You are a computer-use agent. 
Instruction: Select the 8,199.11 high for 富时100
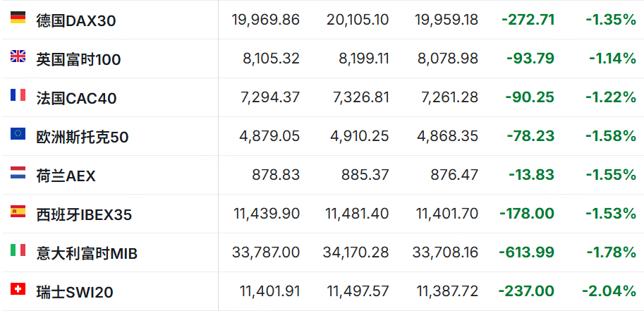[364, 59]
